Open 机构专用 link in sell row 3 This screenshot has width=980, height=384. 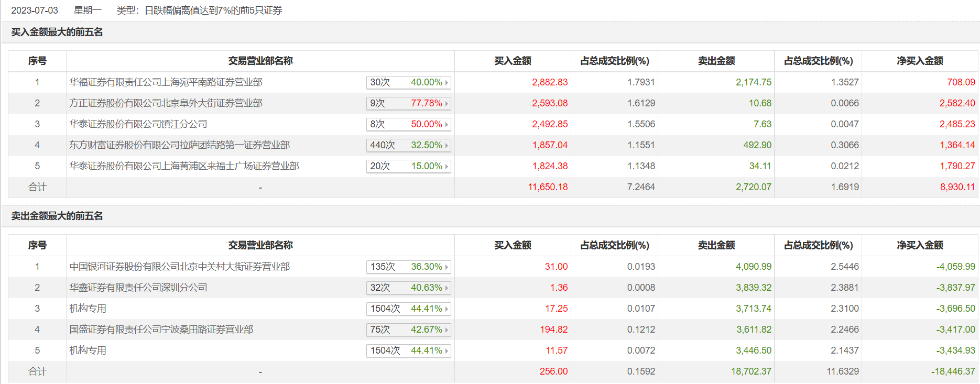coord(88,309)
